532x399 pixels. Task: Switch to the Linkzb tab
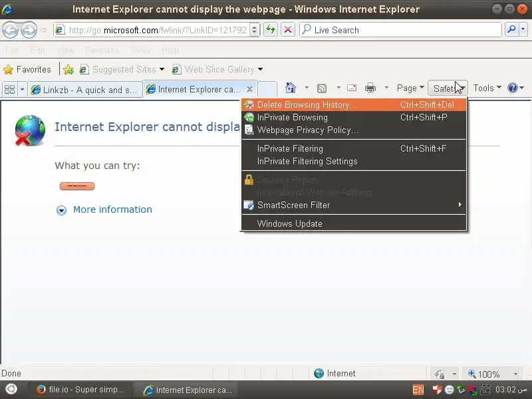[85, 90]
